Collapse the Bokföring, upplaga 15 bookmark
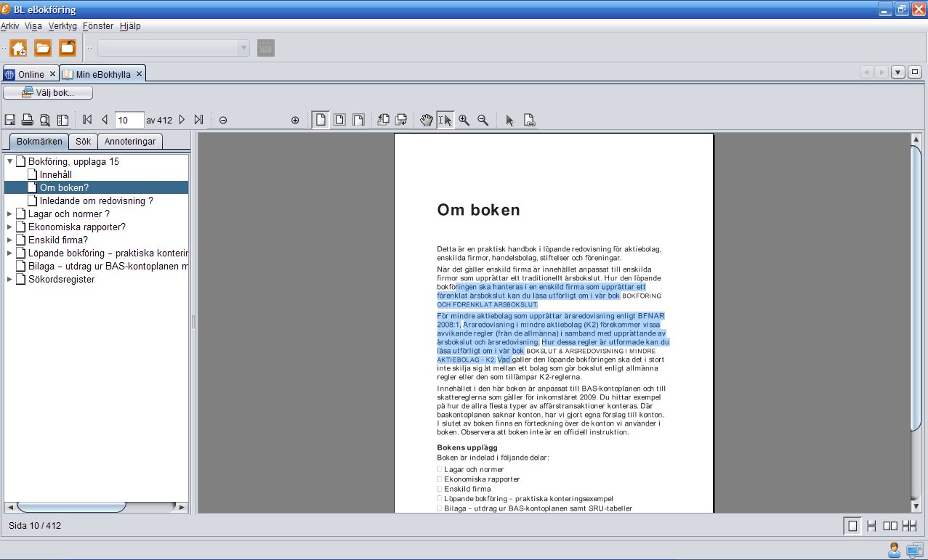Viewport: 928px width, 560px height. coord(9,161)
